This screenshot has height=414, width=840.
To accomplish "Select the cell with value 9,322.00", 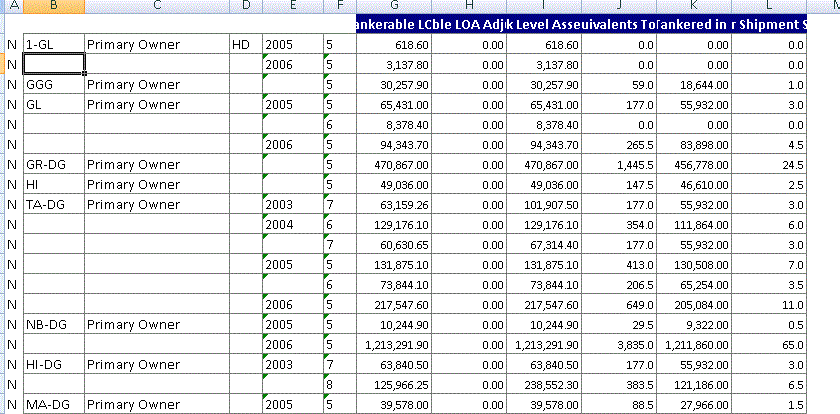I will tap(694, 324).
